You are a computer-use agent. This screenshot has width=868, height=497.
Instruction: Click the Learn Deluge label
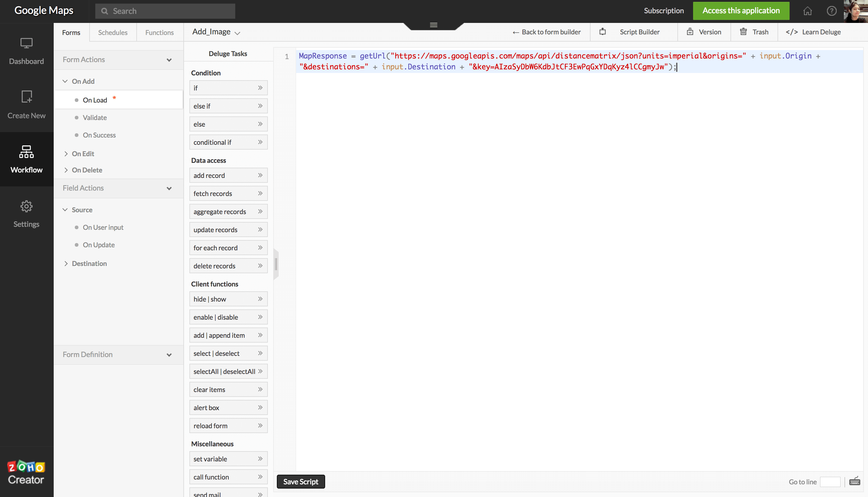(x=821, y=32)
